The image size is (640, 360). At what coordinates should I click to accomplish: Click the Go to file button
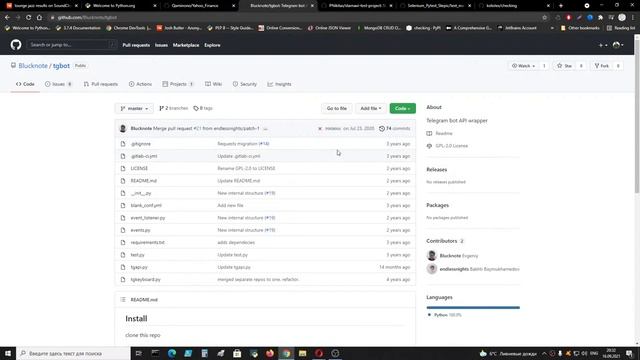(337, 109)
